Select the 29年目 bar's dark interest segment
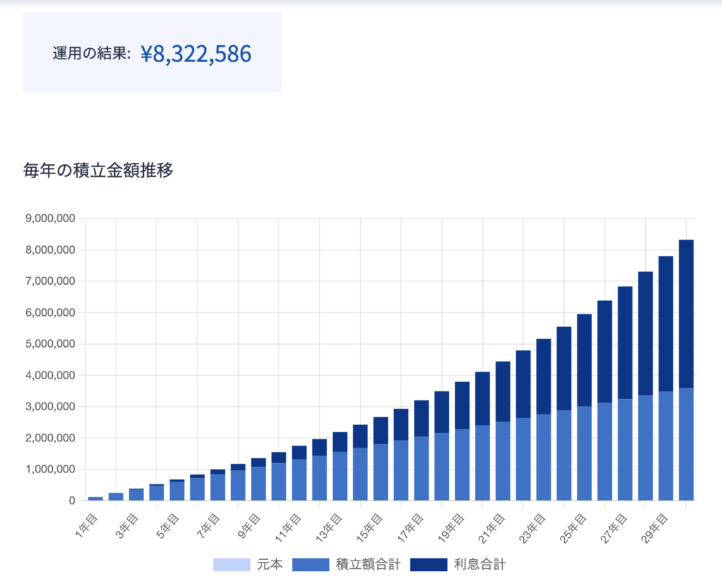 (x=666, y=323)
